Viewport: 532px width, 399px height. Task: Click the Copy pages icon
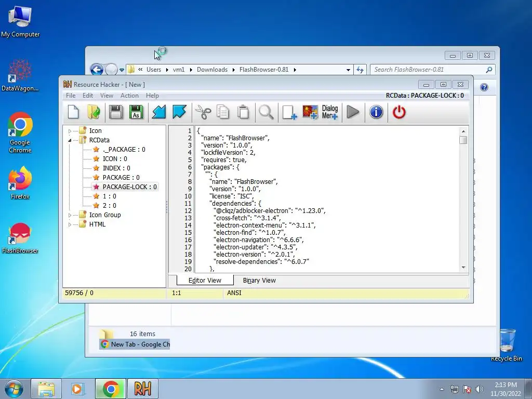click(223, 112)
